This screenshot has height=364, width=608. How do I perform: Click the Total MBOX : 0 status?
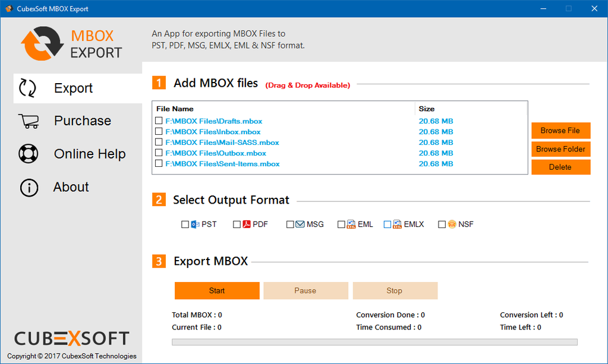[197, 315]
